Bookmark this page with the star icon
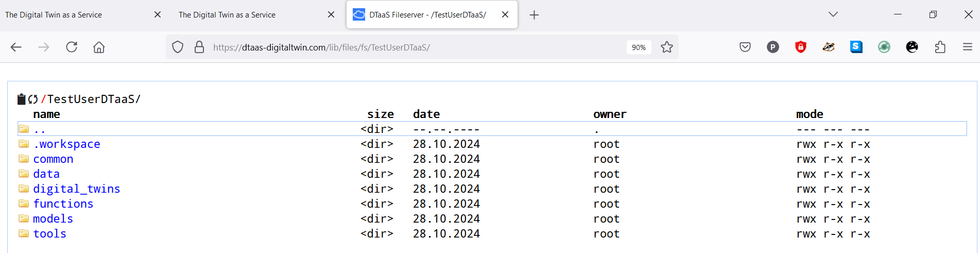The height and width of the screenshot is (253, 980). tap(667, 47)
